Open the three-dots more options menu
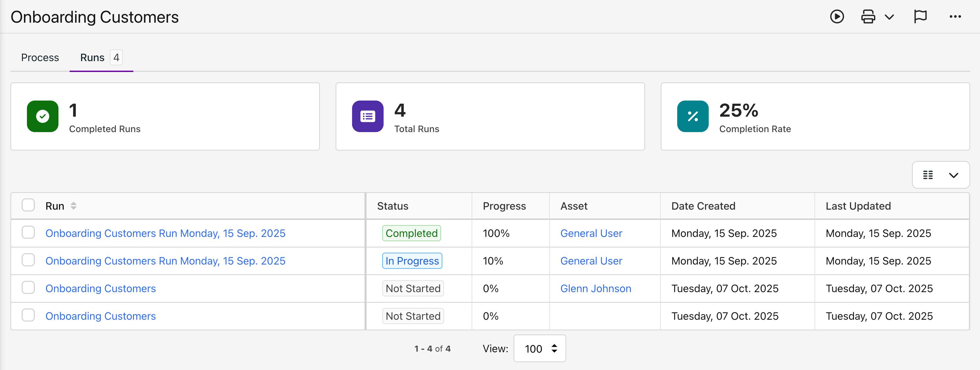The image size is (980, 370). tap(955, 17)
